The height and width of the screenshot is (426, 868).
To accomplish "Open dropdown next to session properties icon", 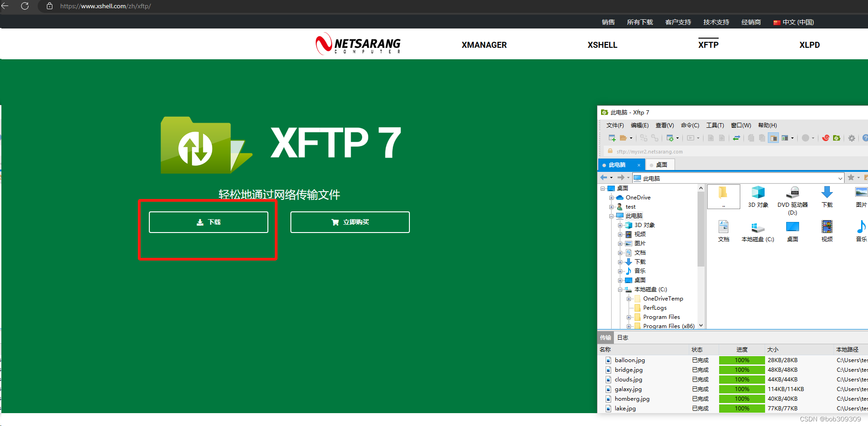I will 677,138.
